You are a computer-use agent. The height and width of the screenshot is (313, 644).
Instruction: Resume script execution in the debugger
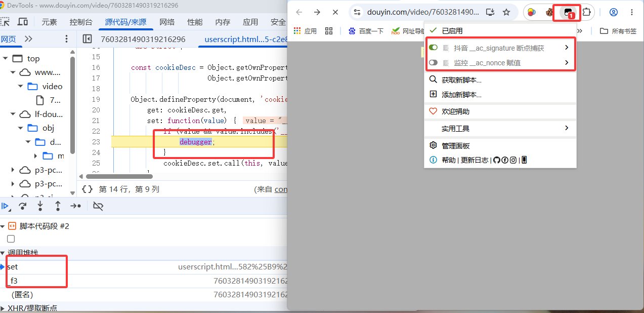click(6, 206)
